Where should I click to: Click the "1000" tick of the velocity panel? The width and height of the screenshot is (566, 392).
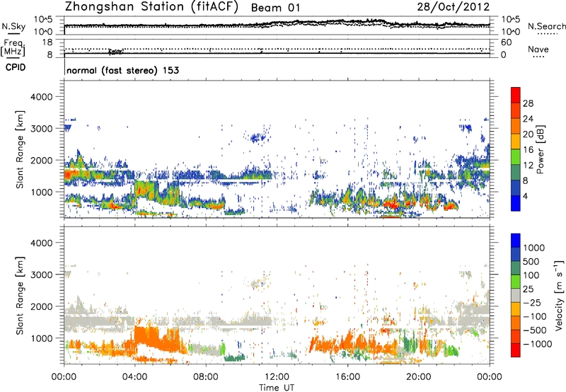[42, 338]
